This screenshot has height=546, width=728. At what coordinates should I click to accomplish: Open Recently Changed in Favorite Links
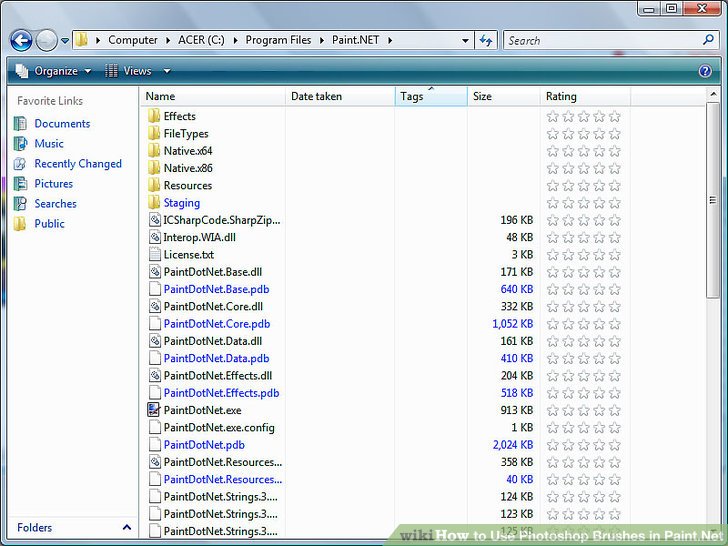[x=78, y=164]
